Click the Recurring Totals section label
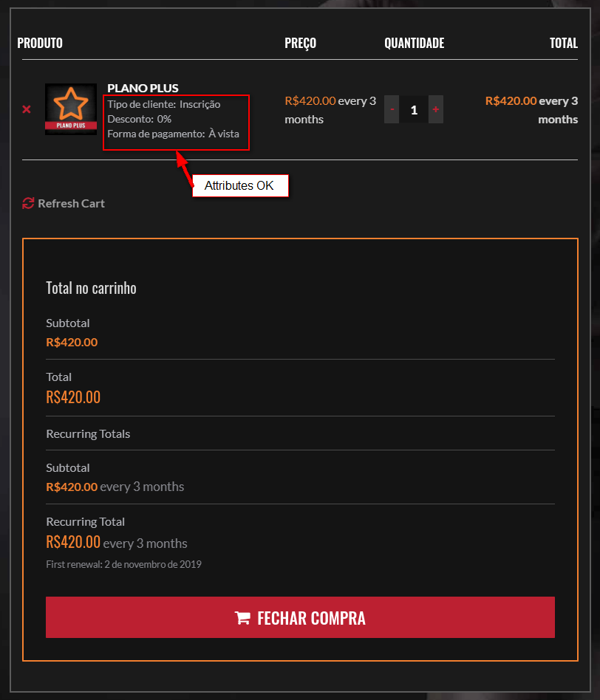600x700 pixels. (x=88, y=433)
